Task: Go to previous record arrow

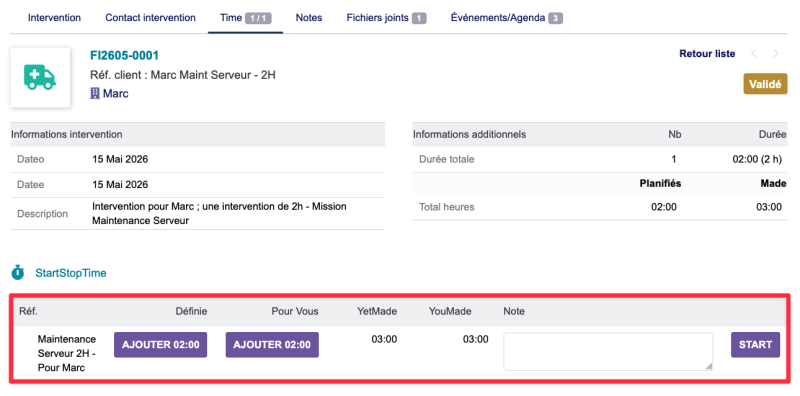Action: click(x=754, y=54)
